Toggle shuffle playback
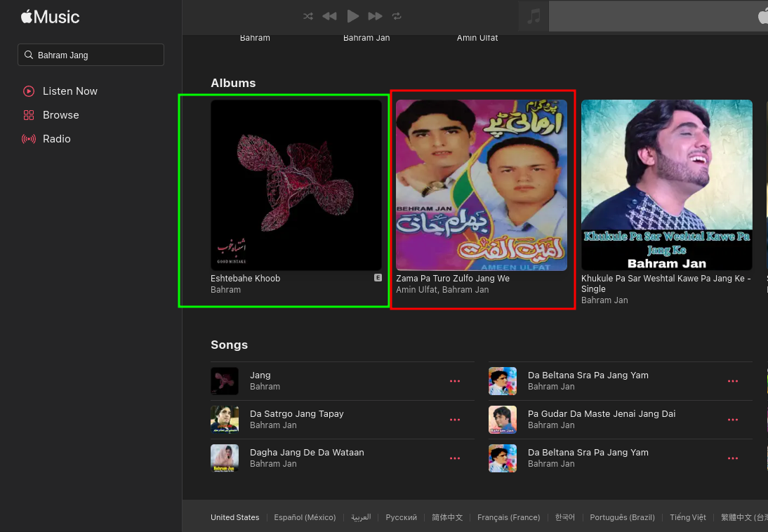 click(308, 16)
